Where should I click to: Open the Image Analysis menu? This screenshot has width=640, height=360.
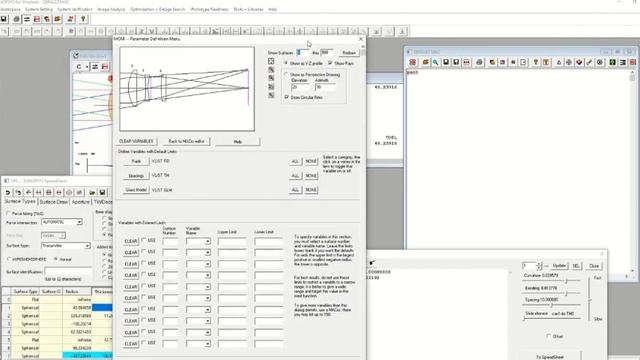pos(111,9)
